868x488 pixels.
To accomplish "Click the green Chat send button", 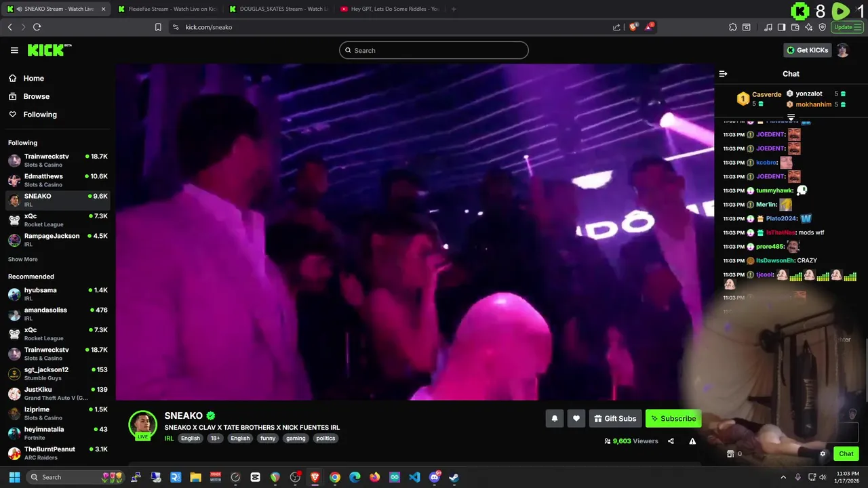I will point(846,454).
